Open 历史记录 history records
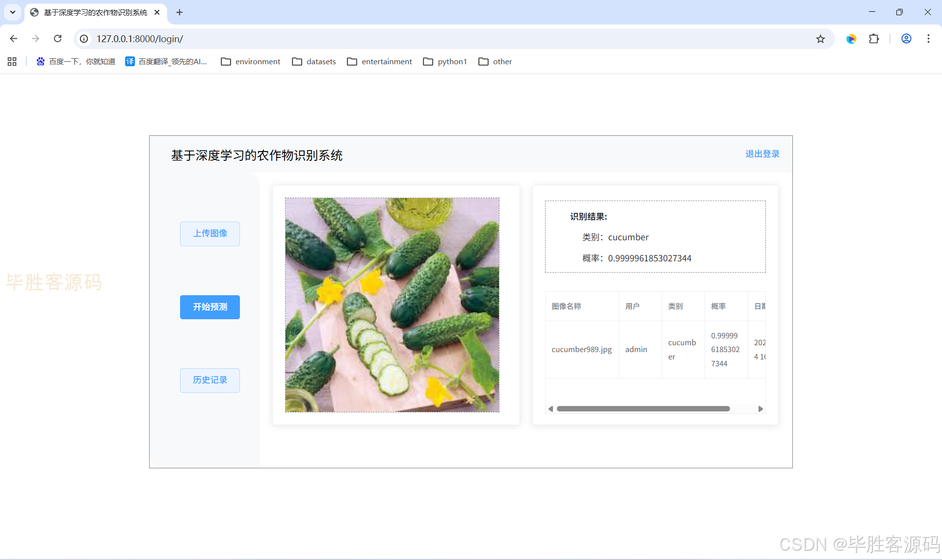Viewport: 942px width, 560px height. (210, 380)
